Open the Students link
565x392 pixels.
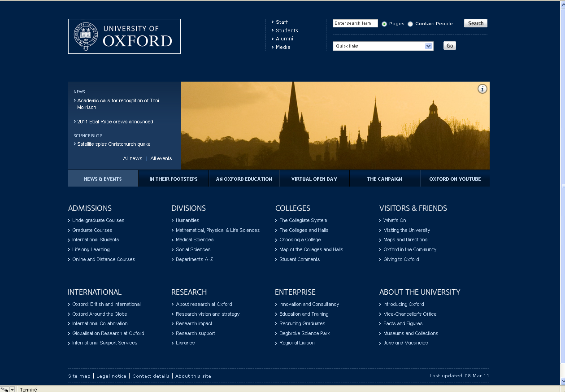pos(287,30)
